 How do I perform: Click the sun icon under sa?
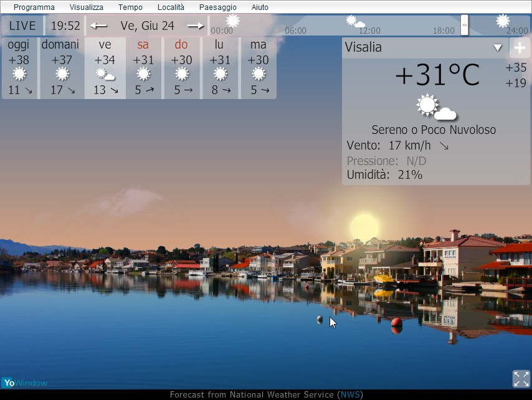[143, 74]
